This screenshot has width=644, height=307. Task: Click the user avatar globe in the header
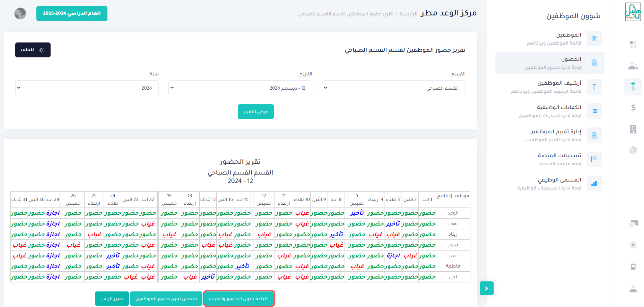click(20, 13)
